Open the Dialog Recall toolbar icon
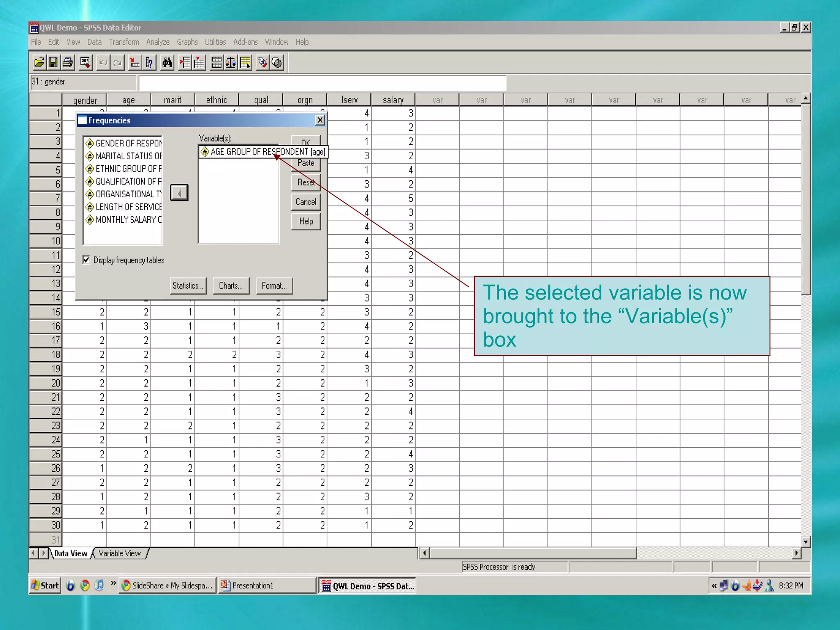The height and width of the screenshot is (630, 840). pos(85,63)
